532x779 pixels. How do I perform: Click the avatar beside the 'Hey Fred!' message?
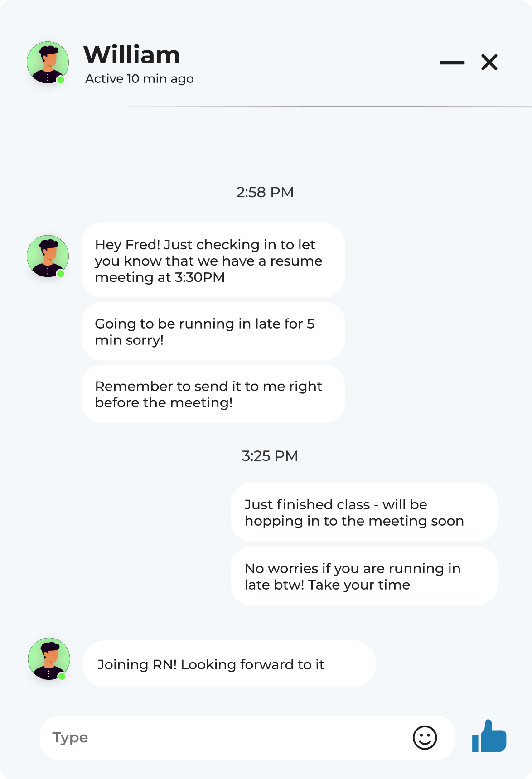coord(48,256)
